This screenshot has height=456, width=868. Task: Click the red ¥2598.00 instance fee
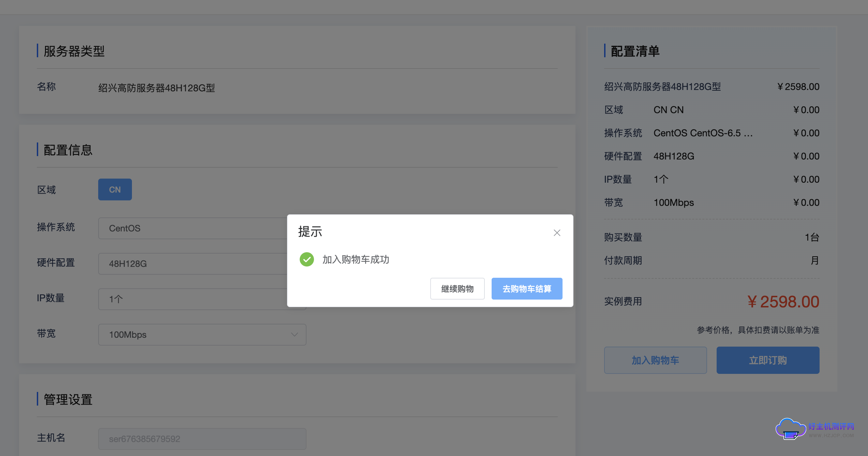(x=783, y=302)
